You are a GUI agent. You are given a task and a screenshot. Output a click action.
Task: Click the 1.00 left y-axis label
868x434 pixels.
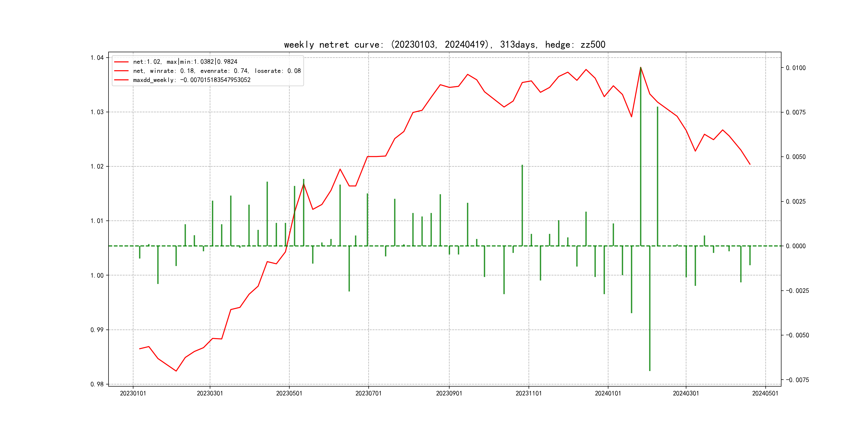(x=97, y=275)
